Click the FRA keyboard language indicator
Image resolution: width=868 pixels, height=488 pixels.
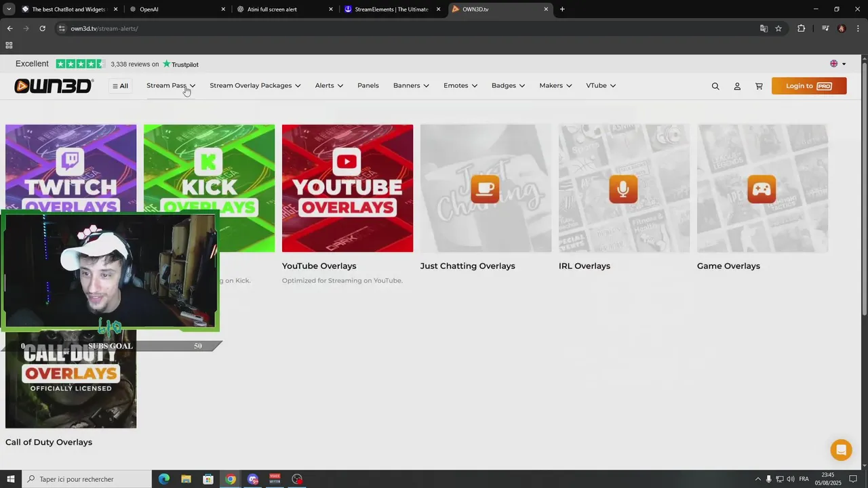point(804,479)
